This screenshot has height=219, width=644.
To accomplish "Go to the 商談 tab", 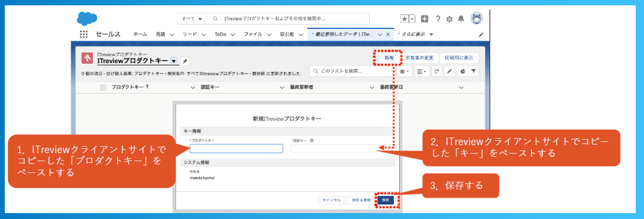I will coord(161,34).
